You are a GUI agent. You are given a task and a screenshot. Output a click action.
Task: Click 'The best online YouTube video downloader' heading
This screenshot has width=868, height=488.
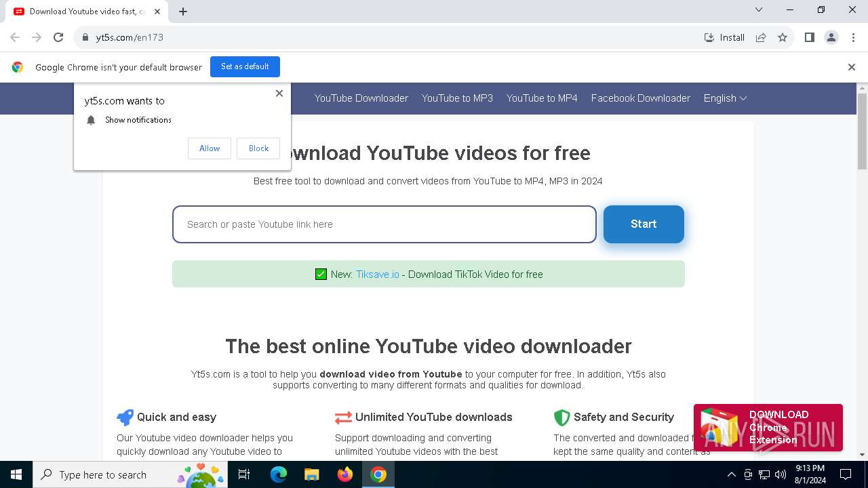point(429,346)
